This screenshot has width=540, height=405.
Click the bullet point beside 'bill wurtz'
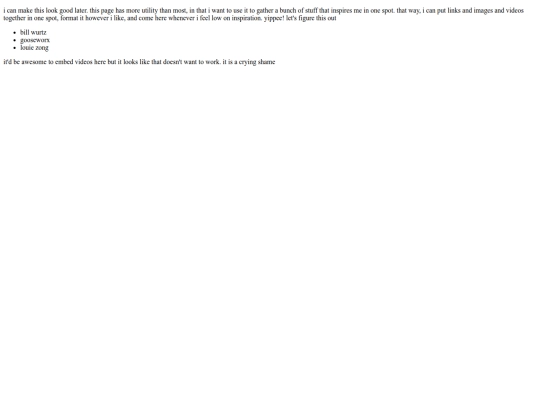click(14, 33)
